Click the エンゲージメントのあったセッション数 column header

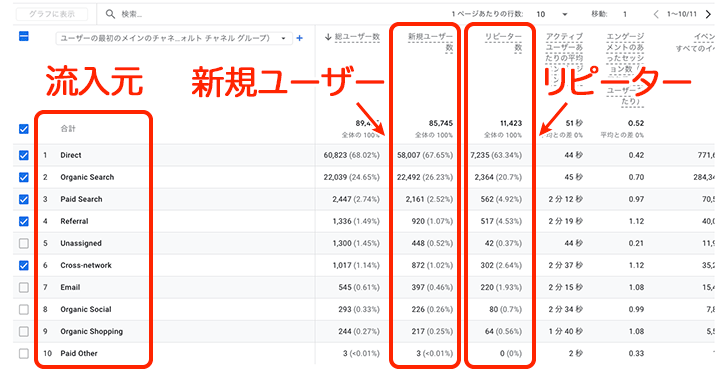point(624,69)
